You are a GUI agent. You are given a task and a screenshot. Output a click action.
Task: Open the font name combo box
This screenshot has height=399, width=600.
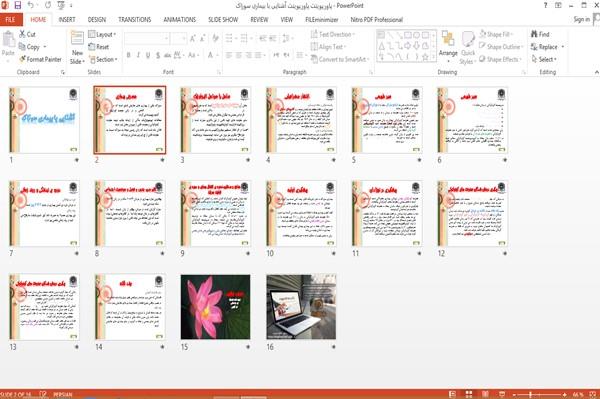(x=147, y=38)
